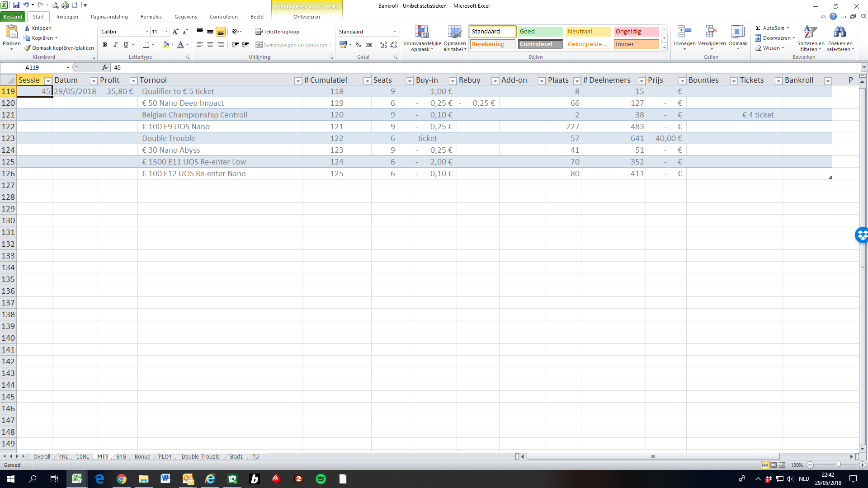Toggle Italic formatting button
868x488 pixels.
[x=115, y=45]
